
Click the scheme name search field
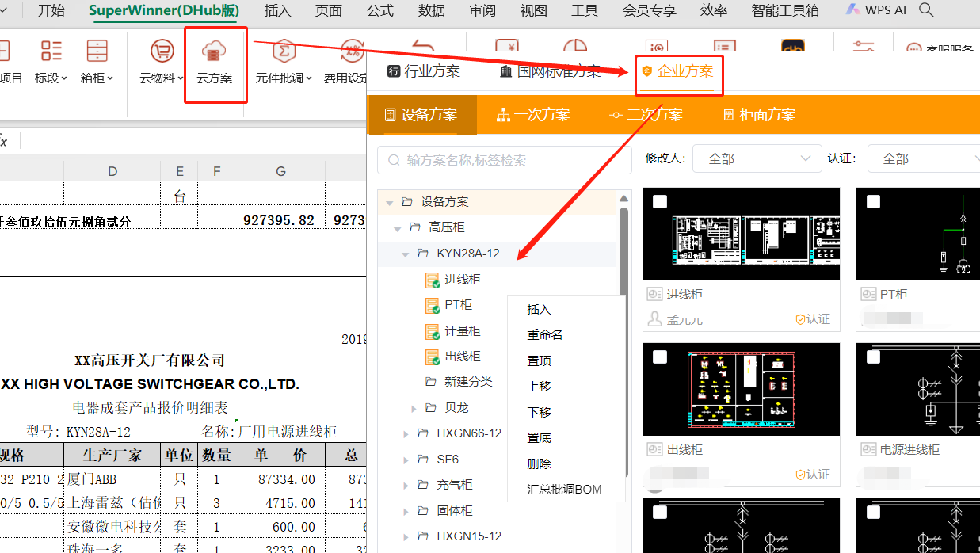click(x=503, y=160)
